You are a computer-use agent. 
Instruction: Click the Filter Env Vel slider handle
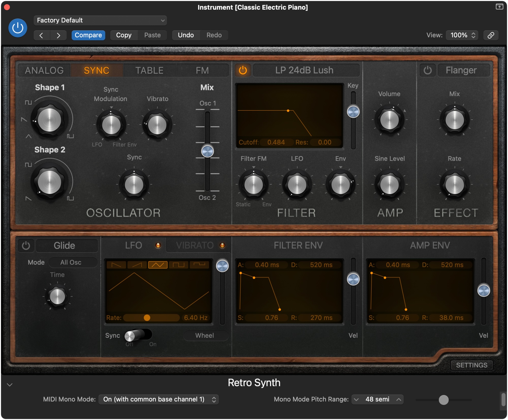pos(353,279)
